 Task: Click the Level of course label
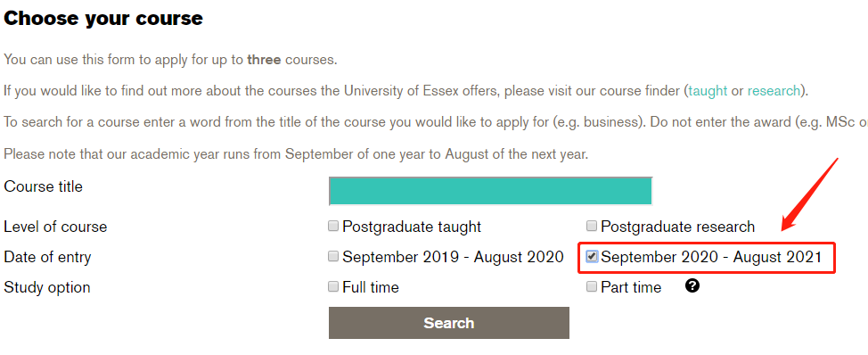coord(55,227)
